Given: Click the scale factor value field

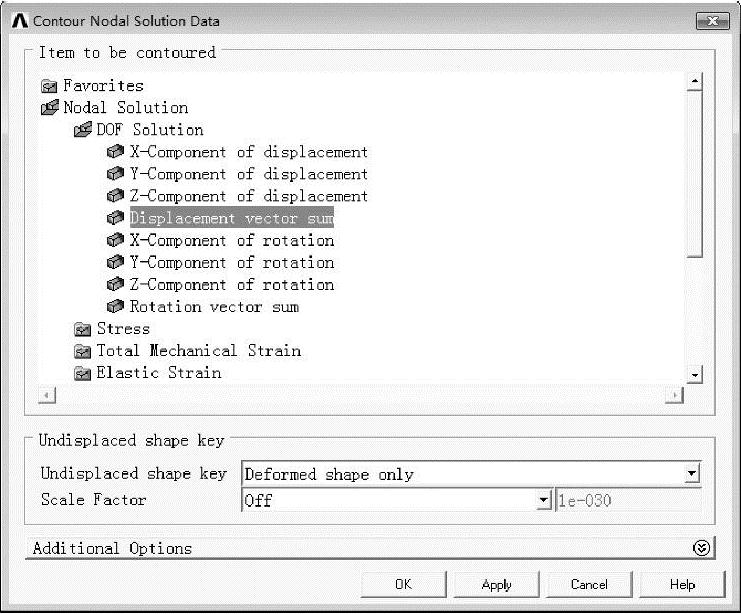Looking at the screenshot, I should click(629, 500).
